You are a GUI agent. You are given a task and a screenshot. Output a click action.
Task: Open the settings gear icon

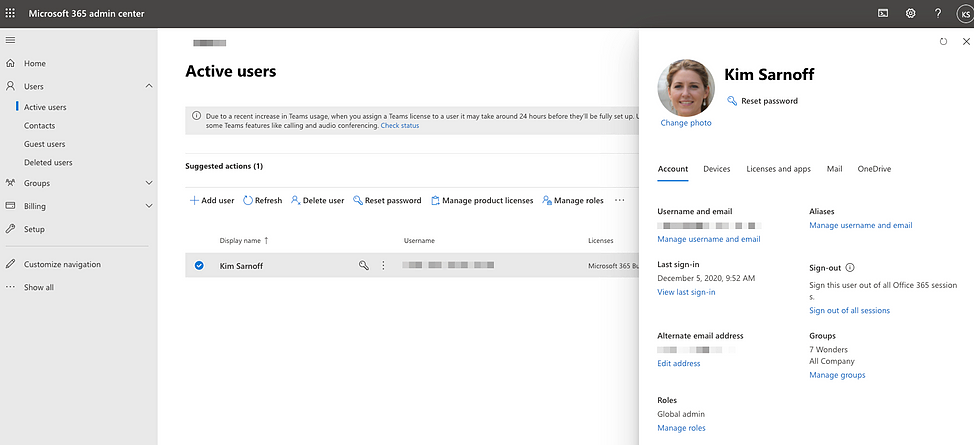(x=910, y=13)
